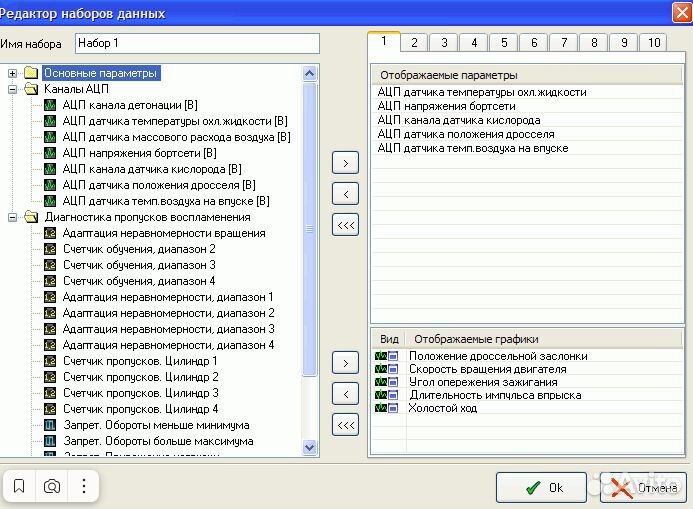Click the bookmark icon in bottom toolbar
693x509 pixels.
pos(19,486)
